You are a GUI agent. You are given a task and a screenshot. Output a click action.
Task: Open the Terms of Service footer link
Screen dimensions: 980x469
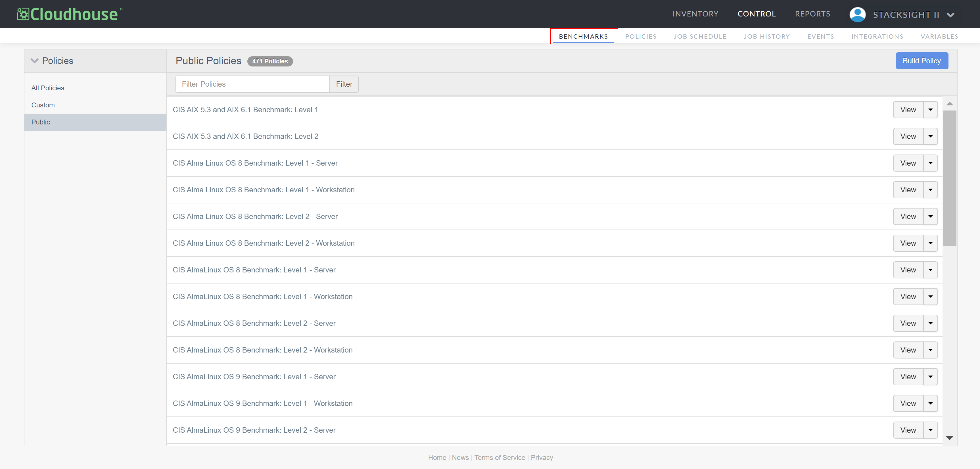pyautogui.click(x=500, y=458)
